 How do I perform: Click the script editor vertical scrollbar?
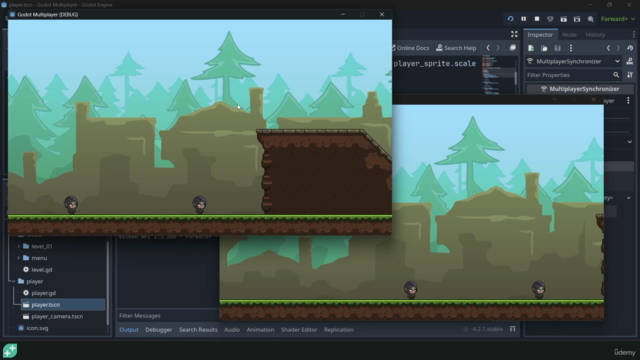(x=516, y=78)
